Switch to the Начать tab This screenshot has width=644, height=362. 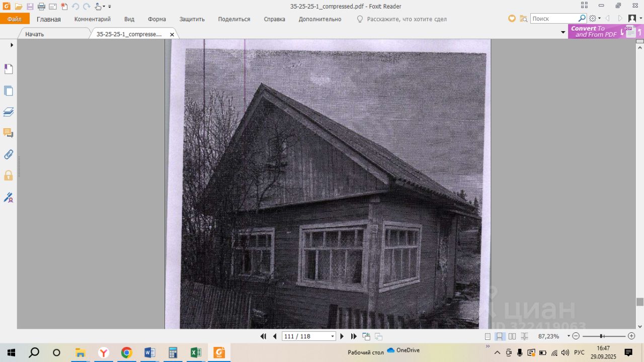click(35, 34)
